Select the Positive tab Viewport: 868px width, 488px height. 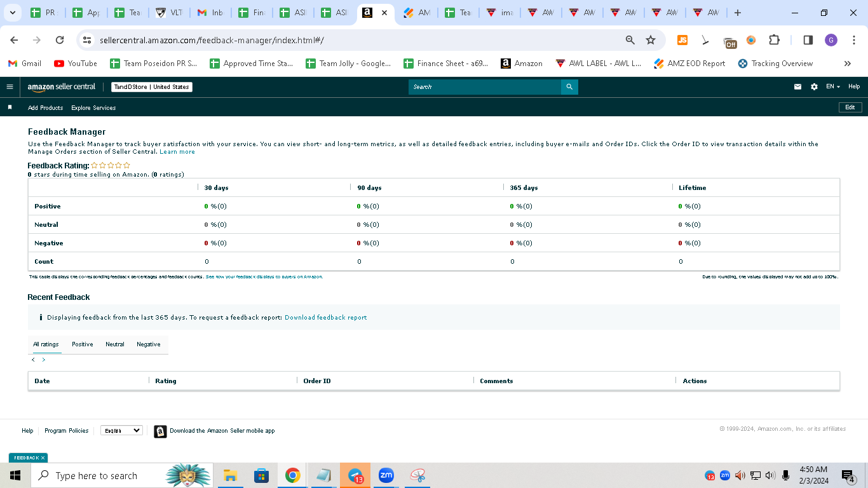pyautogui.click(x=83, y=344)
